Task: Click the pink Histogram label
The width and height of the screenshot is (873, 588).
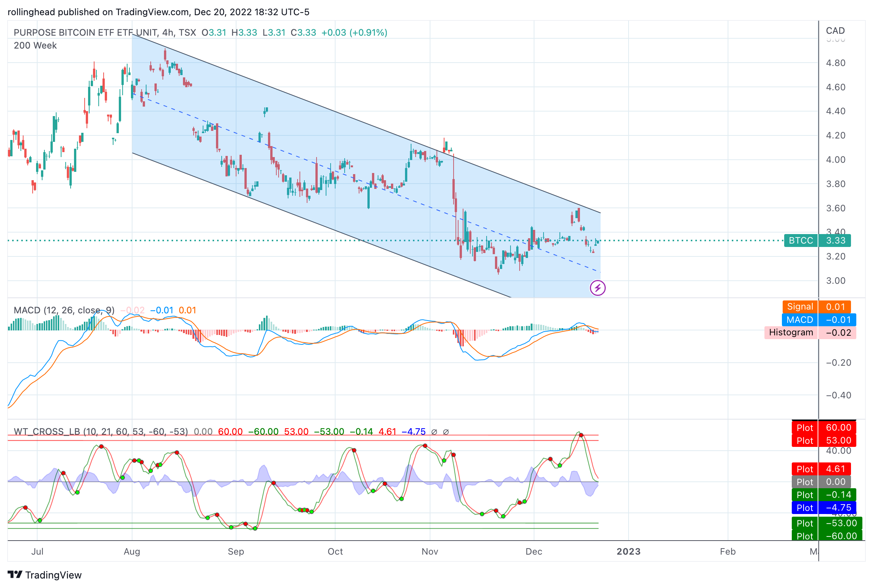Action: (791, 333)
